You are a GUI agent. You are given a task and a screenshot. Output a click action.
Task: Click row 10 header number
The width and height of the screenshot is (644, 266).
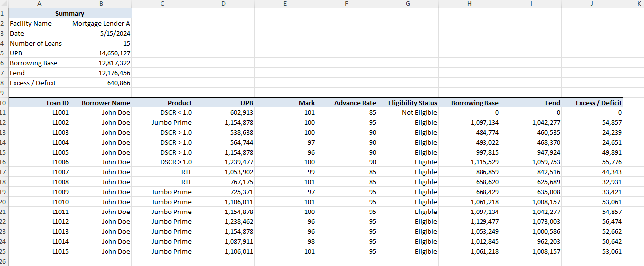point(3,103)
